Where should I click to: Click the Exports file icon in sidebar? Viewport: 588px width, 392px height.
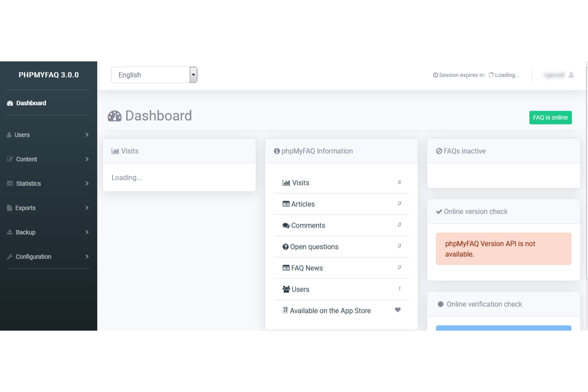(10, 208)
